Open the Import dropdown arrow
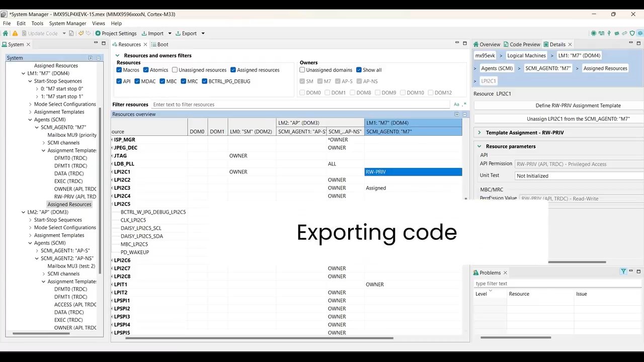 pyautogui.click(x=170, y=33)
